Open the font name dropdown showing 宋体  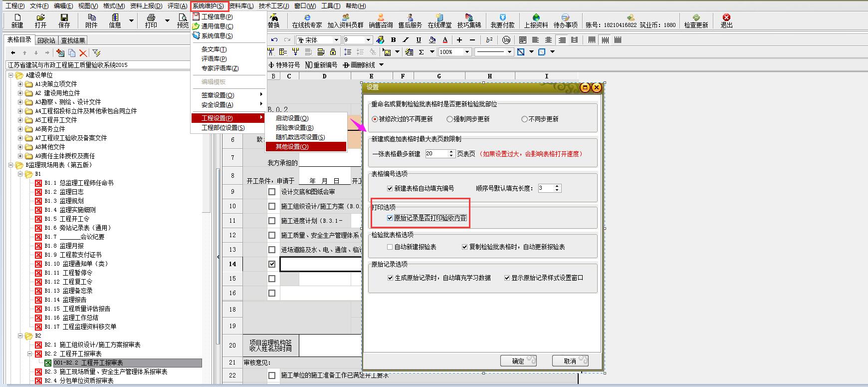336,40
